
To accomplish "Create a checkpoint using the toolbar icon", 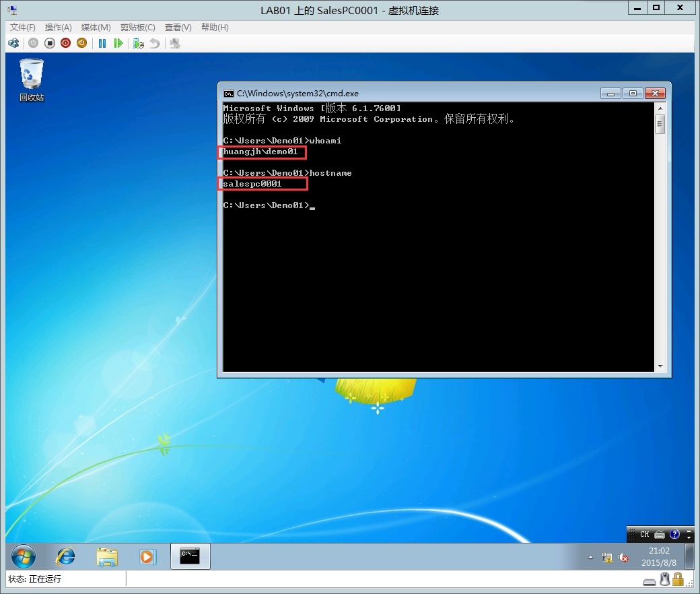I will tap(139, 43).
